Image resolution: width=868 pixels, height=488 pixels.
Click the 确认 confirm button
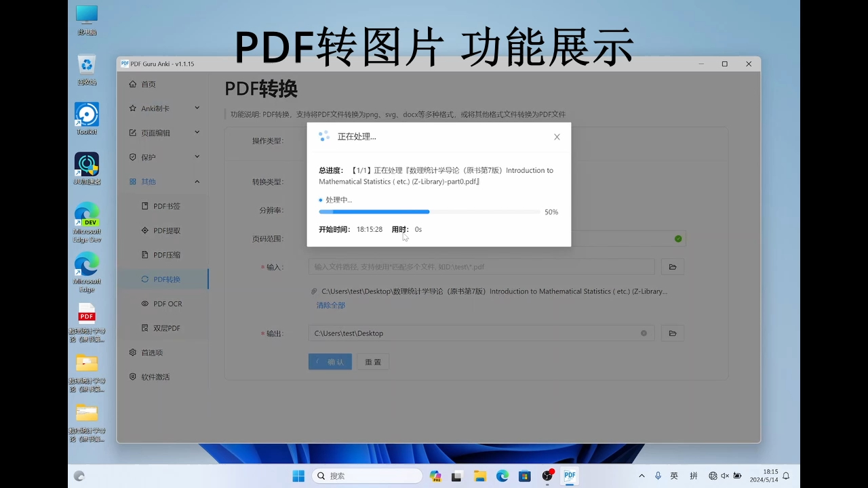[x=330, y=362]
